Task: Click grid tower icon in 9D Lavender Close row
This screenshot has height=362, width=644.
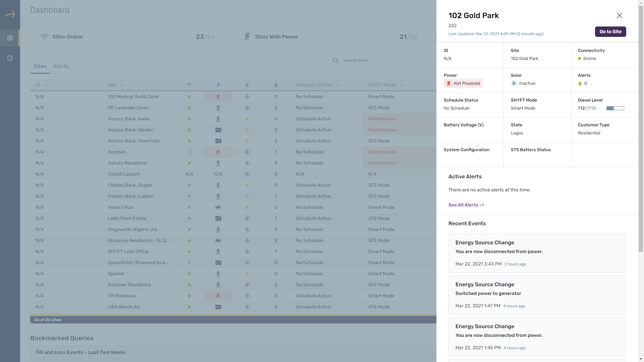Action: pos(218,108)
